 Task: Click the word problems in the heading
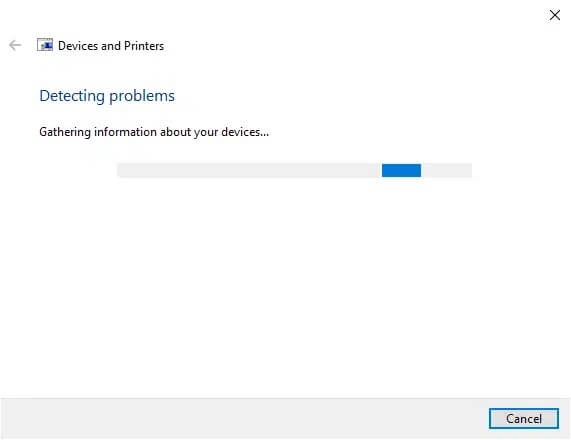[x=142, y=97]
